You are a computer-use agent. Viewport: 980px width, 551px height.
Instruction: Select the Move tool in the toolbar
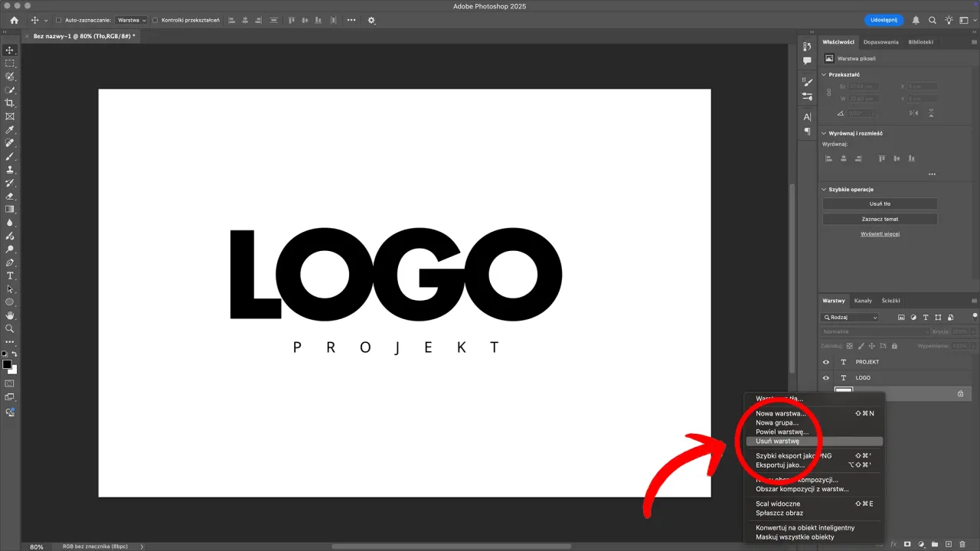(x=10, y=50)
